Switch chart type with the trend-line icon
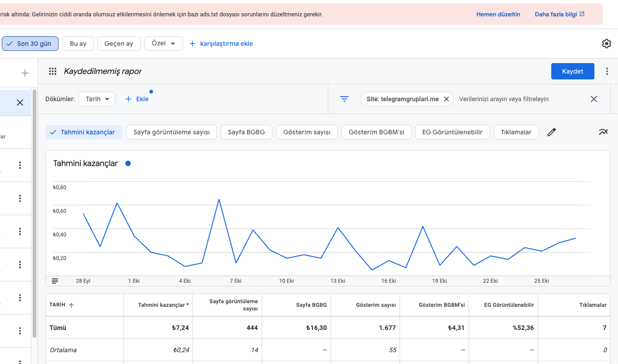 click(x=603, y=132)
